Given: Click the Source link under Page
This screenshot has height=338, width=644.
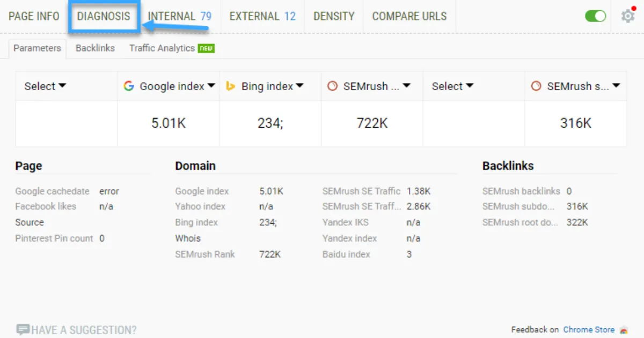Looking at the screenshot, I should [30, 222].
